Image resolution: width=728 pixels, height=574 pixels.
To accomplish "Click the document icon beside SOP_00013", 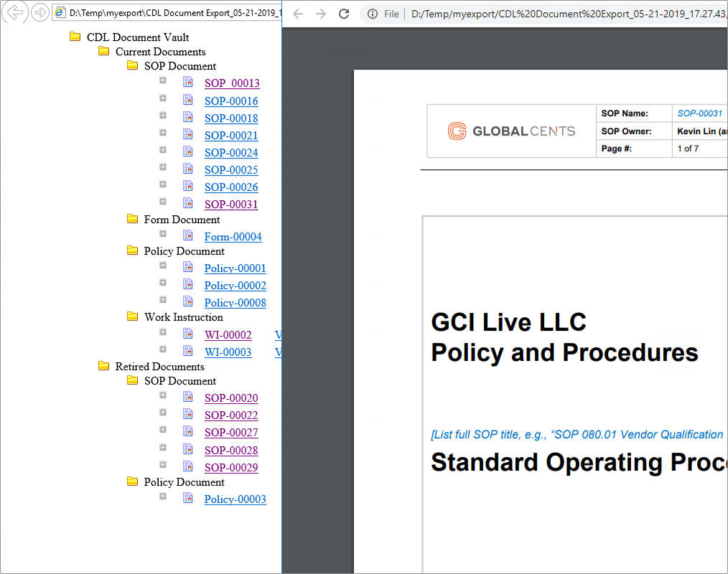I will 187,82.
